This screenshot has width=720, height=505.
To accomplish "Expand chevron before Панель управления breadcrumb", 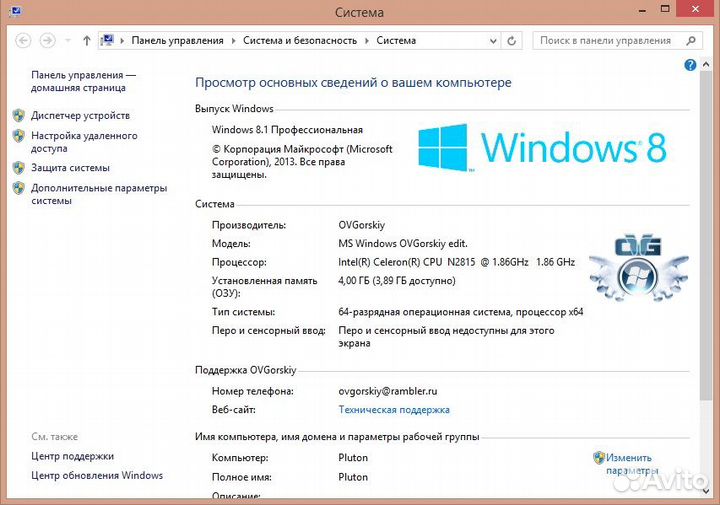I will 122,41.
